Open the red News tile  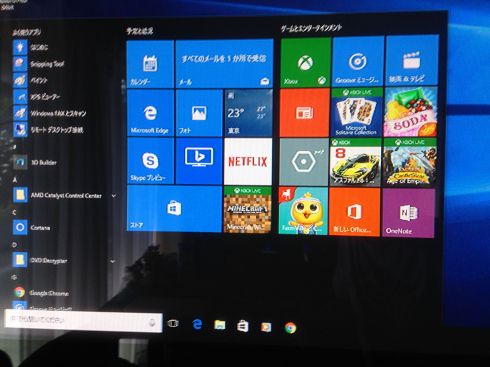coord(305,113)
